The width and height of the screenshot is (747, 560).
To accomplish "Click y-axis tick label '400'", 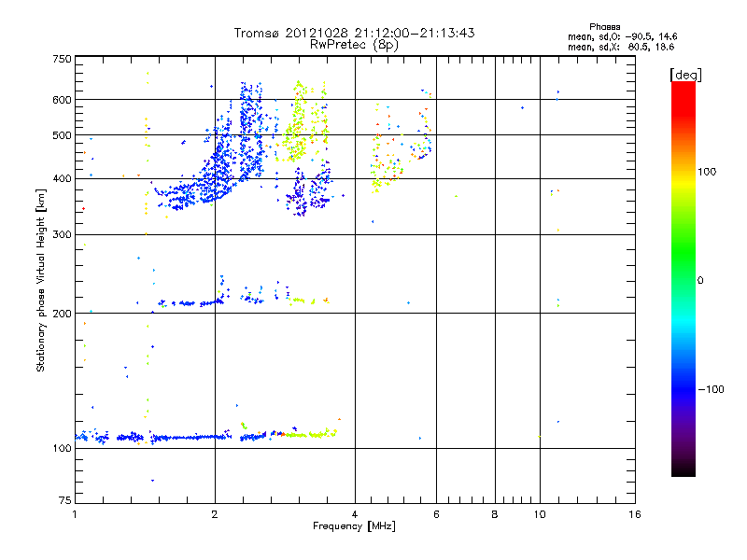I will click(x=63, y=178).
